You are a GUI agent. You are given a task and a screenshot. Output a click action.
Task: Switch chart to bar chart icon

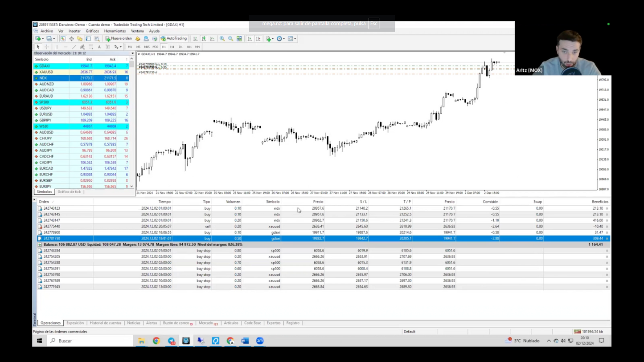pos(195,39)
